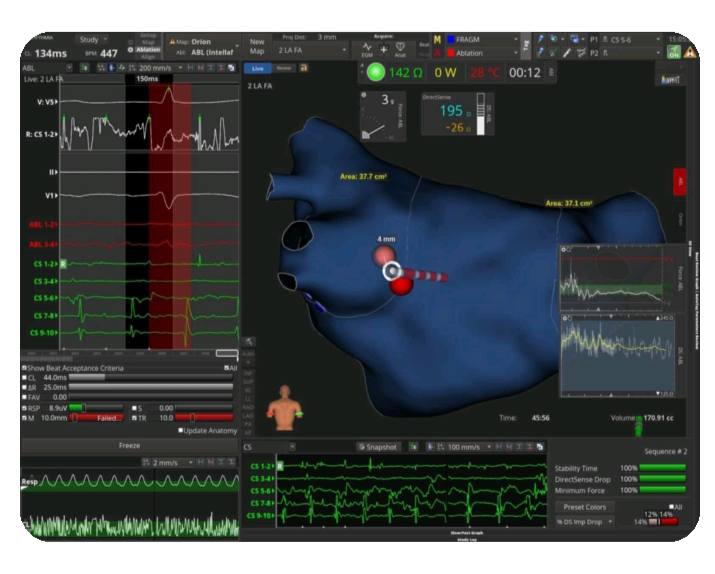Click the green generator status indicator
This screenshot has height=574, width=715.
point(376,72)
